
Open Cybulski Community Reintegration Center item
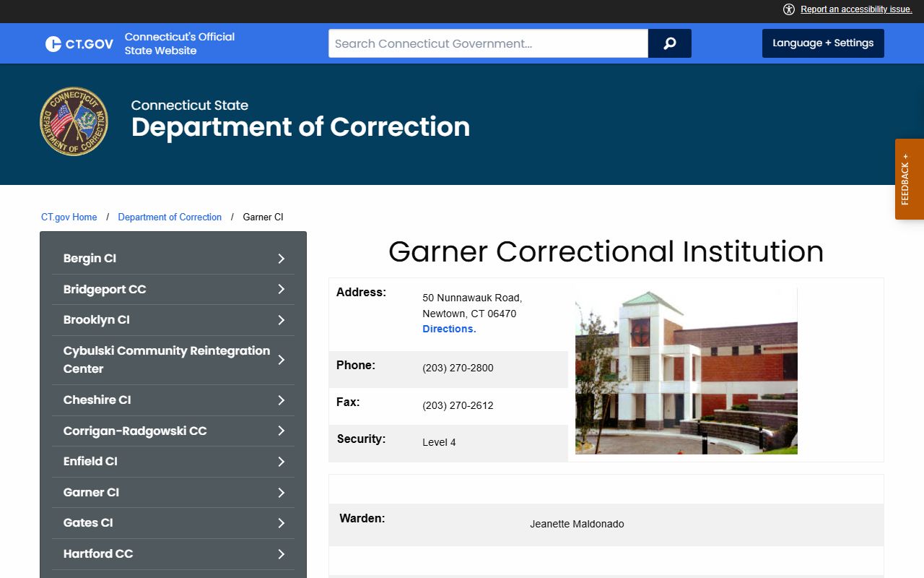[173, 360]
